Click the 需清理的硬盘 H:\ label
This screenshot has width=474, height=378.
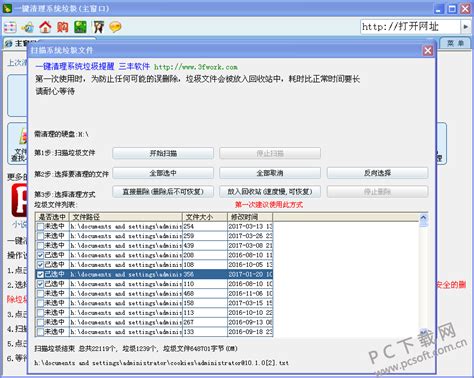click(x=61, y=134)
